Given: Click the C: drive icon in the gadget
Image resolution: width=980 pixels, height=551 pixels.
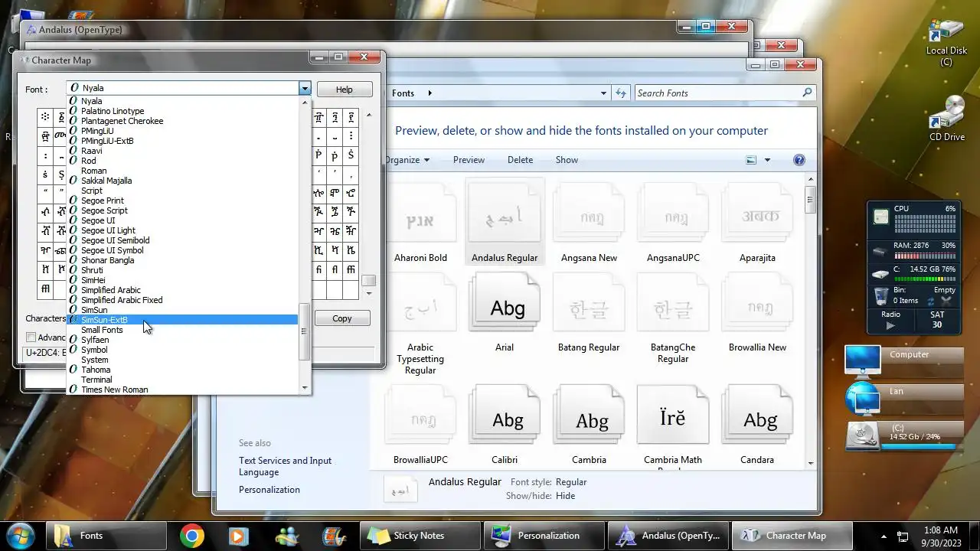Looking at the screenshot, I should click(880, 274).
